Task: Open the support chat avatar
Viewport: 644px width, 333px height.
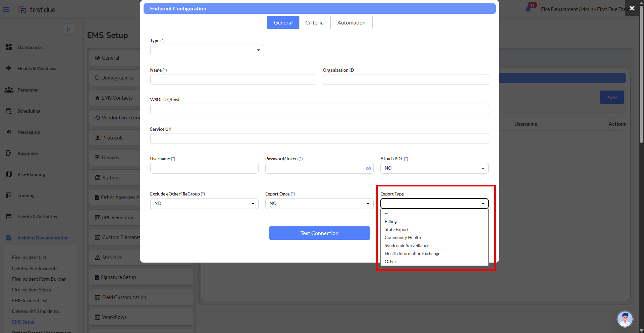Action: (625, 319)
